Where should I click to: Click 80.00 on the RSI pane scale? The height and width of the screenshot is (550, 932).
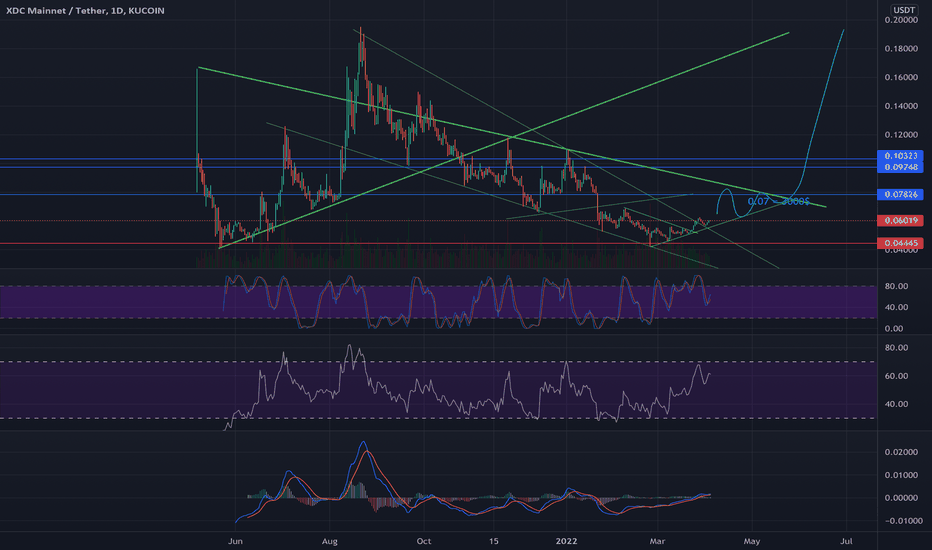coord(896,348)
